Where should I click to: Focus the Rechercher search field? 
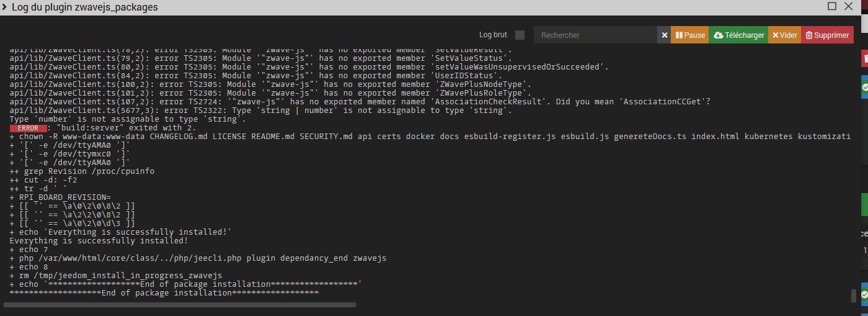click(595, 35)
